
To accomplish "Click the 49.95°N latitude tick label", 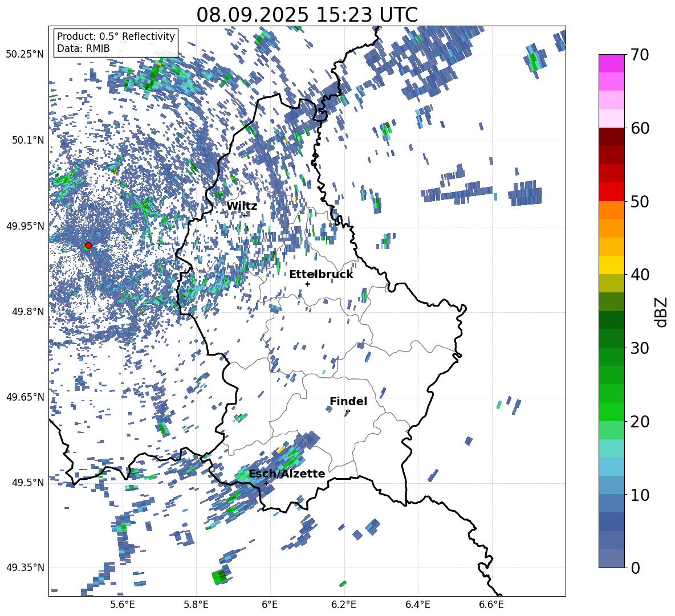I will [x=25, y=226].
